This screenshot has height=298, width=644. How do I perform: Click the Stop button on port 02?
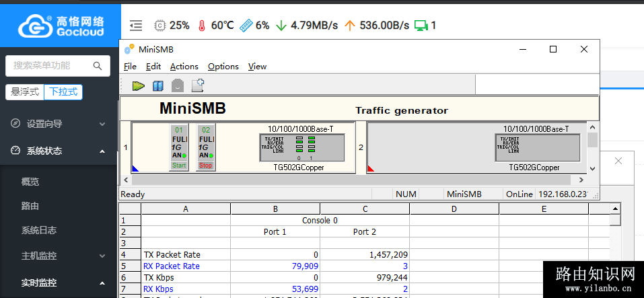pos(205,165)
